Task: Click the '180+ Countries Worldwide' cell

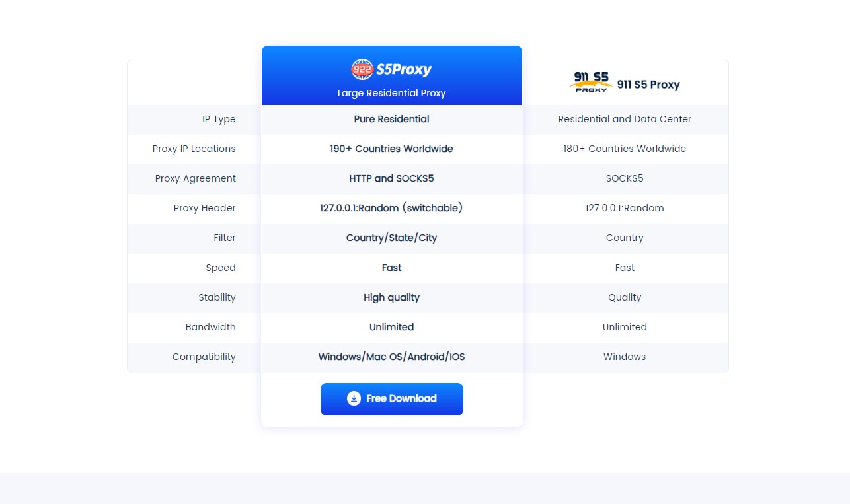Action: (x=625, y=149)
